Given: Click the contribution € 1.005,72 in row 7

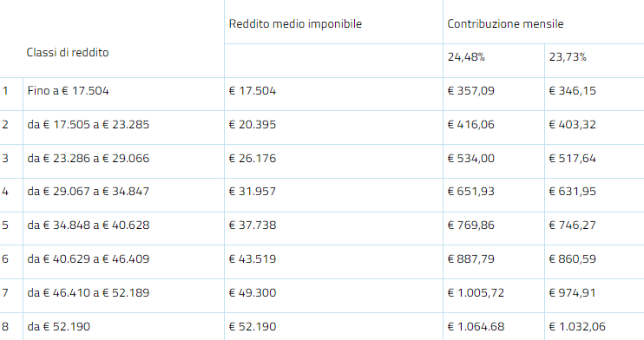Looking at the screenshot, I should 476,293.
